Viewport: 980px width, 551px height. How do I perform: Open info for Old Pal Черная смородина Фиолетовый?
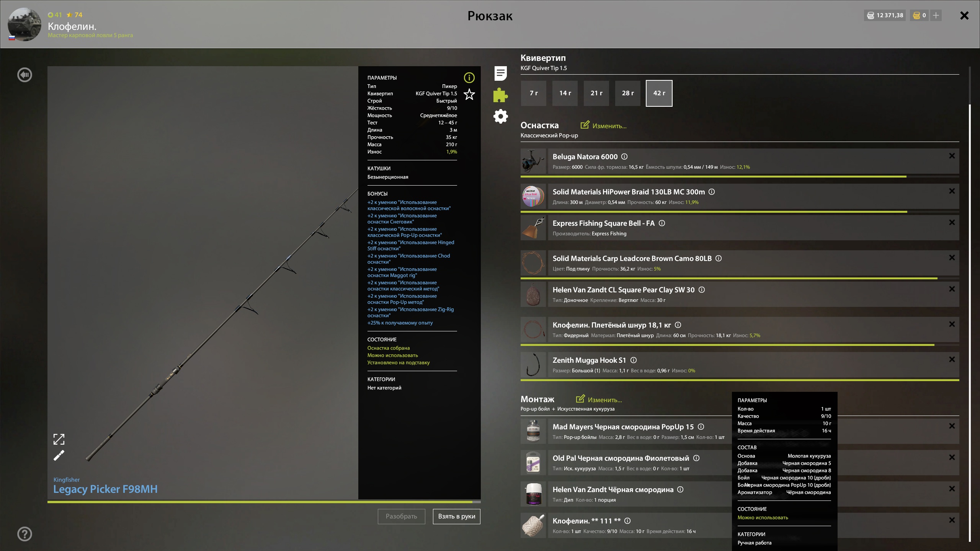click(x=696, y=458)
